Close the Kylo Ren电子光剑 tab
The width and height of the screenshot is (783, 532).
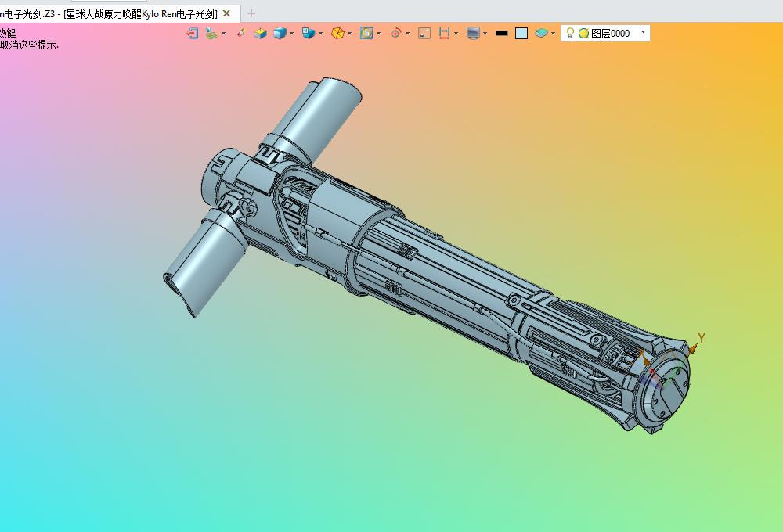coord(227,13)
